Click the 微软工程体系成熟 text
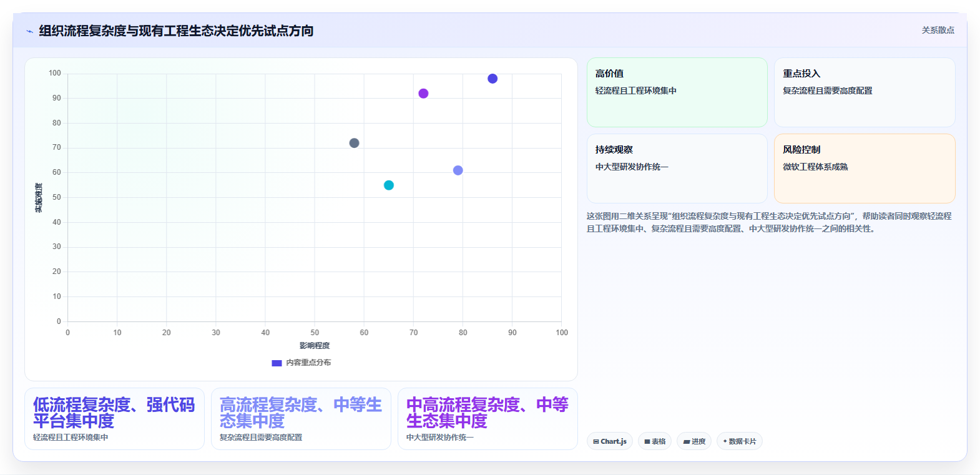980x475 pixels. coord(815,167)
